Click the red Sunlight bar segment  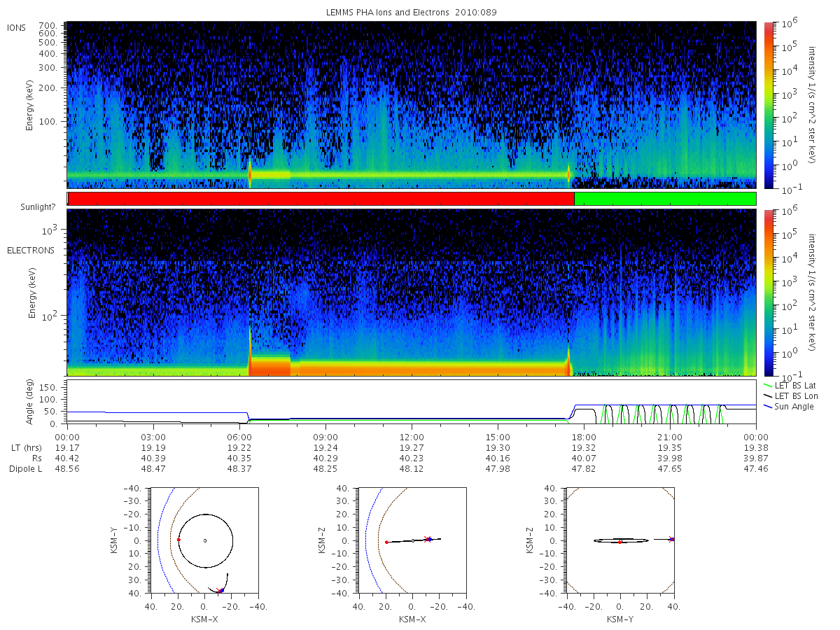[321, 199]
